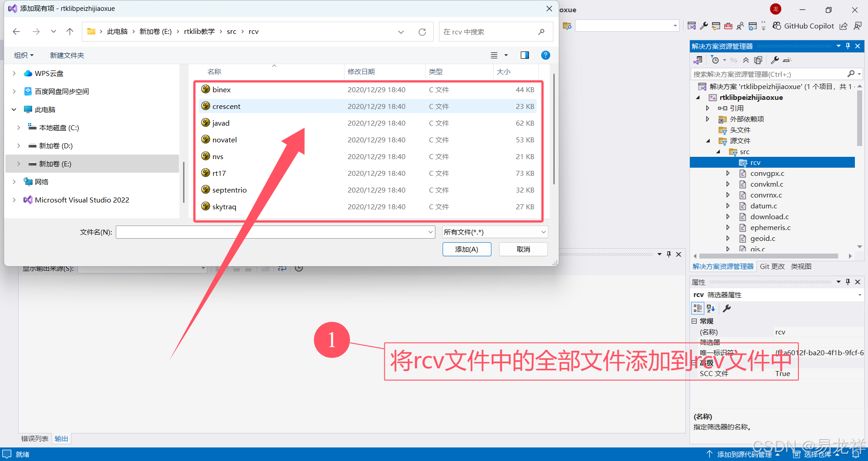Switch to the Git 更改 tab
The width and height of the screenshot is (868, 461).
coord(772,266)
